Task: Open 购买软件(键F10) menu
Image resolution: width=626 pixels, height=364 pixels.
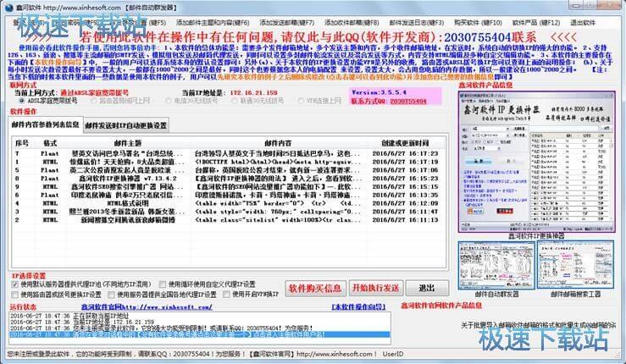Action: tap(478, 23)
